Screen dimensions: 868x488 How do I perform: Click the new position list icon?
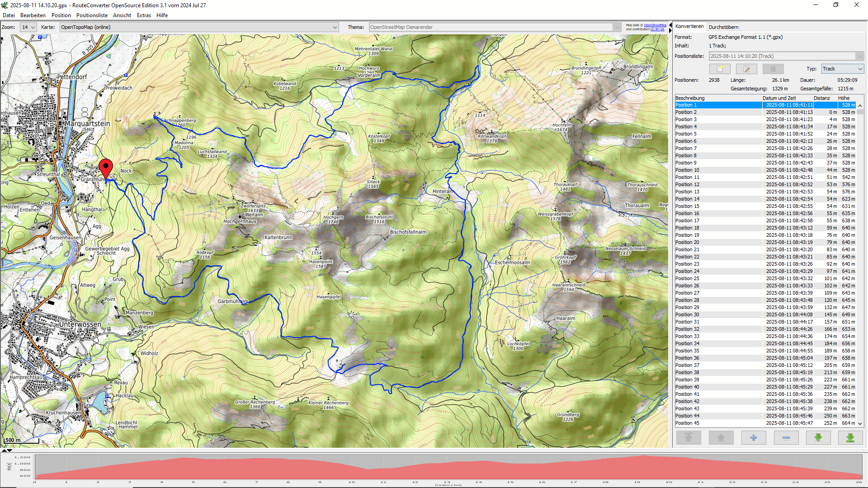click(720, 69)
